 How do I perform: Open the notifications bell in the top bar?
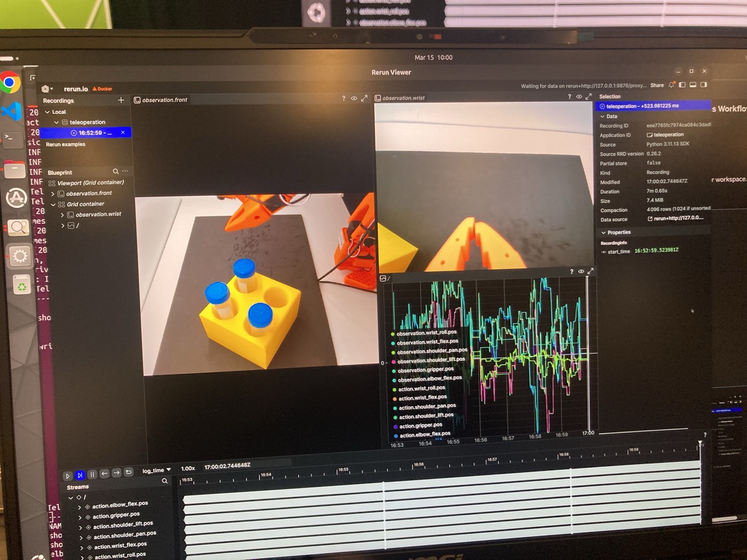click(672, 85)
